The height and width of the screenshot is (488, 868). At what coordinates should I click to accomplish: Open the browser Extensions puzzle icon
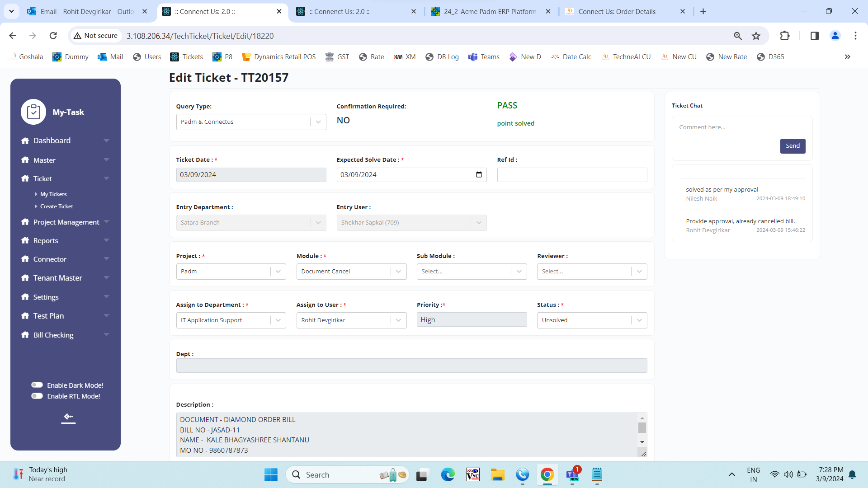coord(785,36)
